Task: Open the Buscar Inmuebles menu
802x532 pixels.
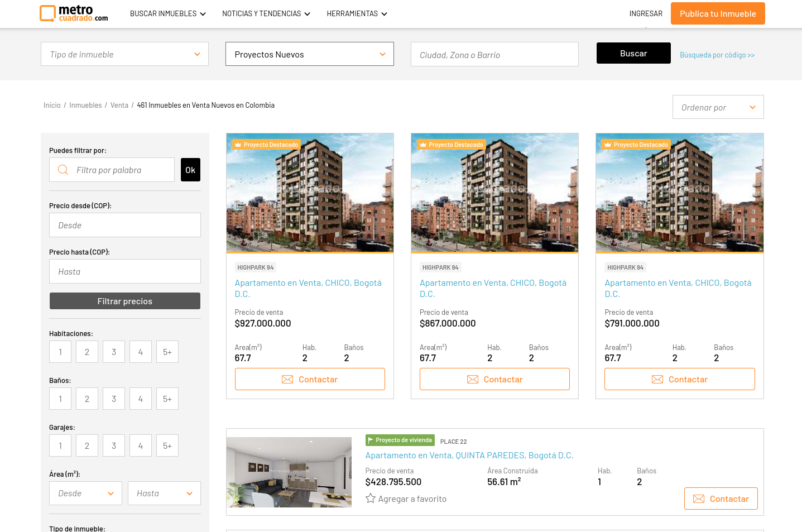Action: coord(167,13)
